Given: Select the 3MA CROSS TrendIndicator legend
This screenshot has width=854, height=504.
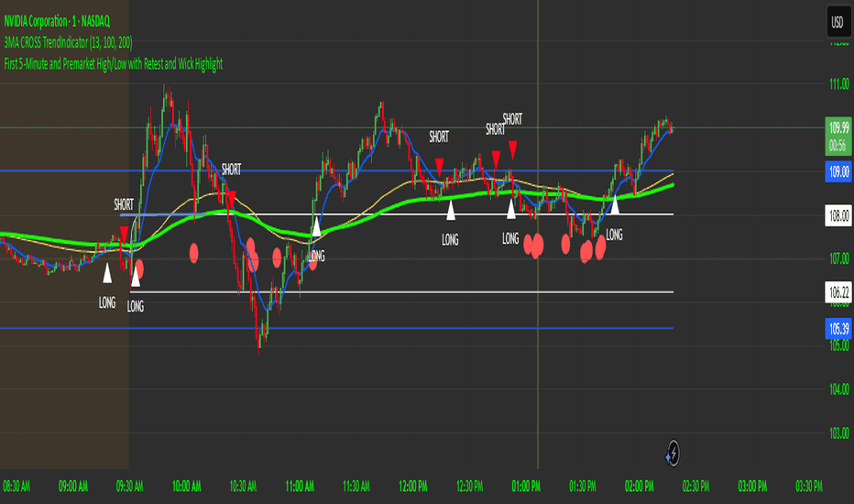Looking at the screenshot, I should [x=68, y=42].
